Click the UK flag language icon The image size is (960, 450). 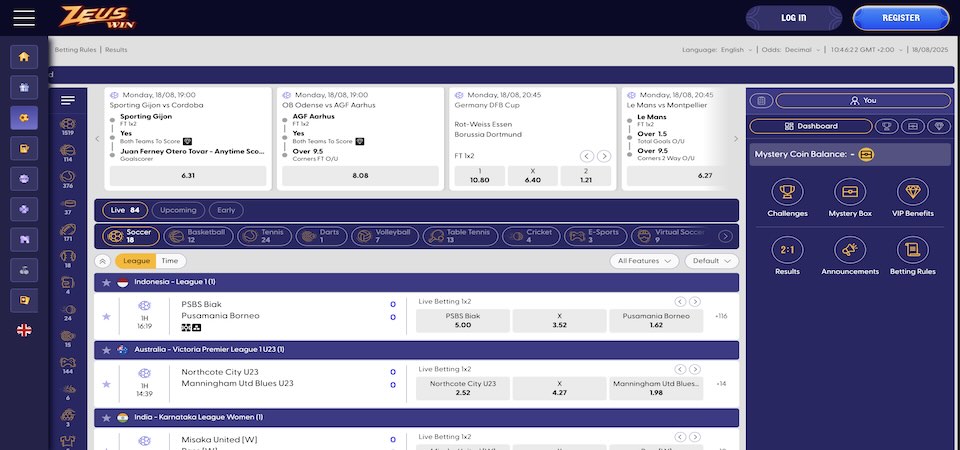click(24, 331)
